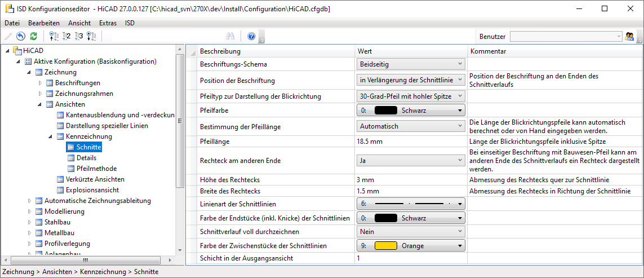Collapse the Aktive Konfiguration node
This screenshot has height=278, width=644.
pyautogui.click(x=18, y=61)
